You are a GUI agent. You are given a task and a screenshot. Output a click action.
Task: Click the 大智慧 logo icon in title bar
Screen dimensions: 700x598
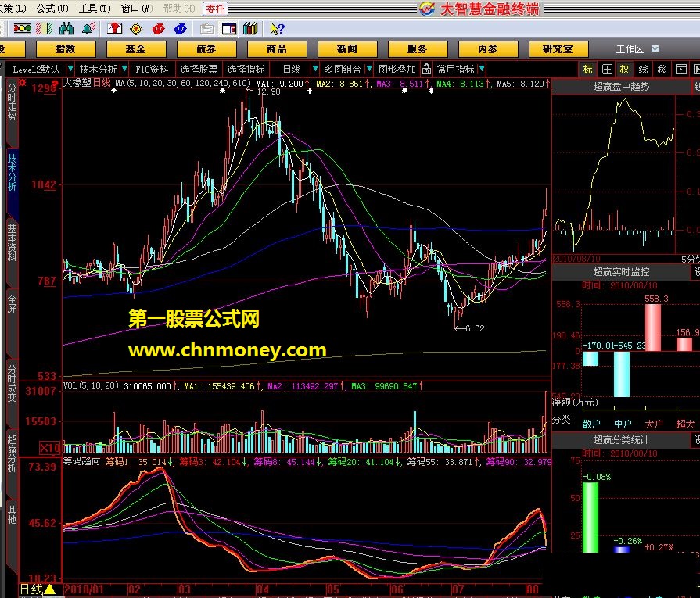tap(427, 9)
